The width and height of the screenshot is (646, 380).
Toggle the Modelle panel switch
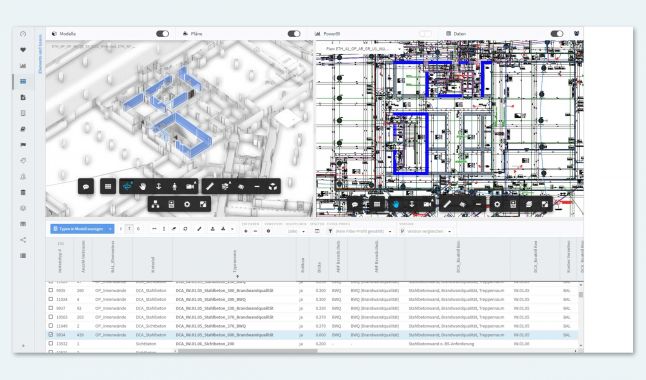pos(162,34)
